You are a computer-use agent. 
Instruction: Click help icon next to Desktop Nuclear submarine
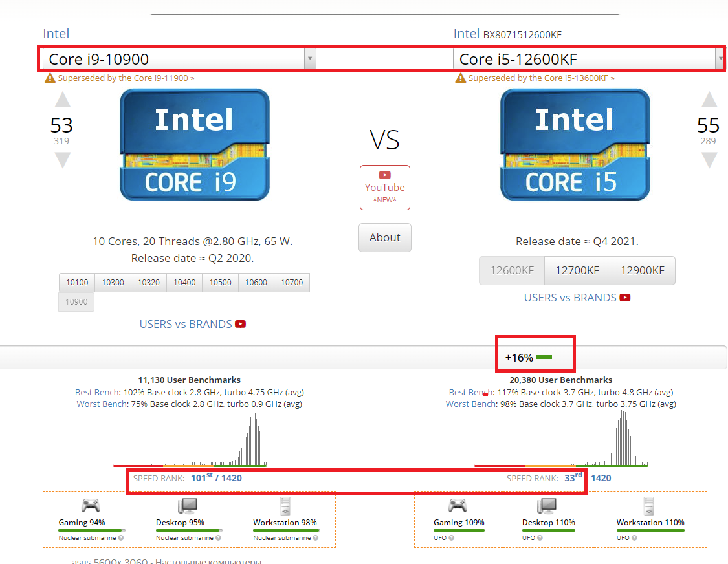[x=218, y=538]
